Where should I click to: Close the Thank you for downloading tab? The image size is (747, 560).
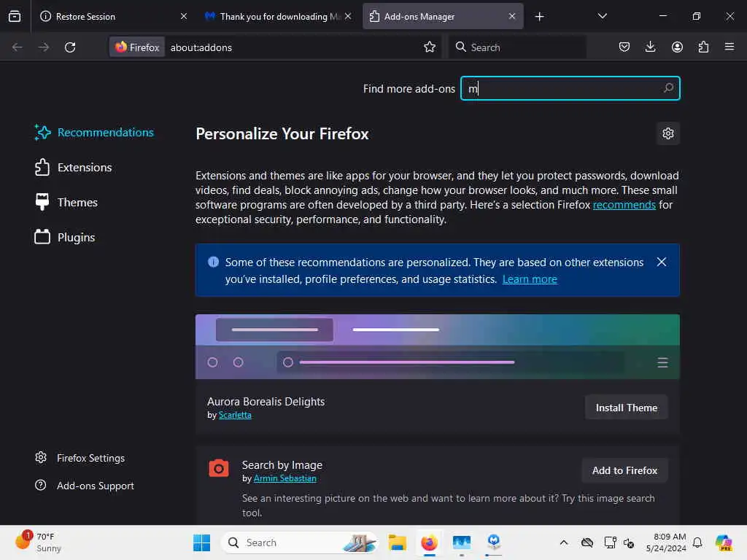[348, 16]
